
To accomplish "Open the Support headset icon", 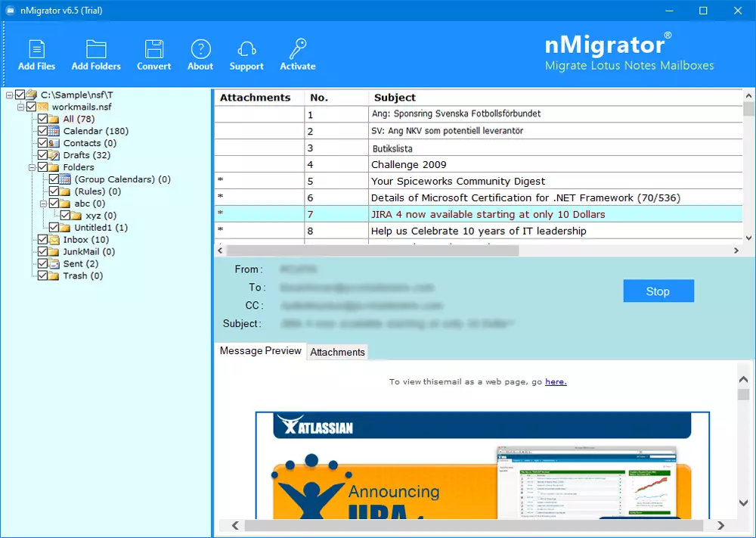I will tap(246, 49).
